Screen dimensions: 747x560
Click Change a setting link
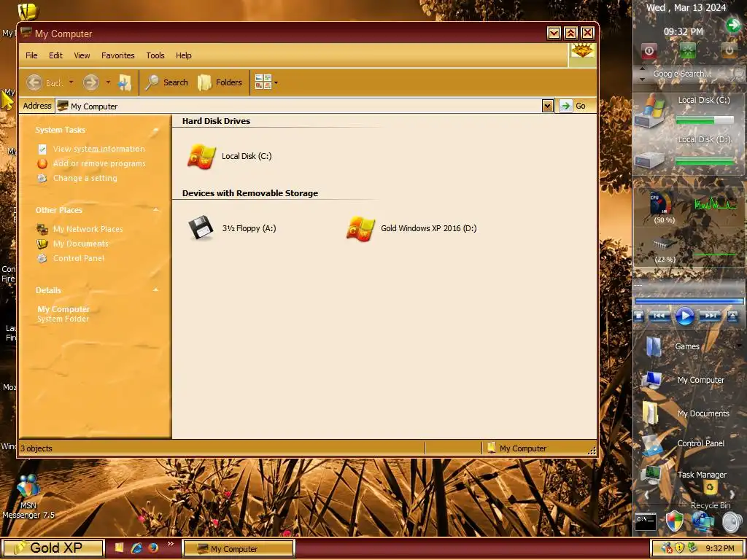tap(85, 178)
